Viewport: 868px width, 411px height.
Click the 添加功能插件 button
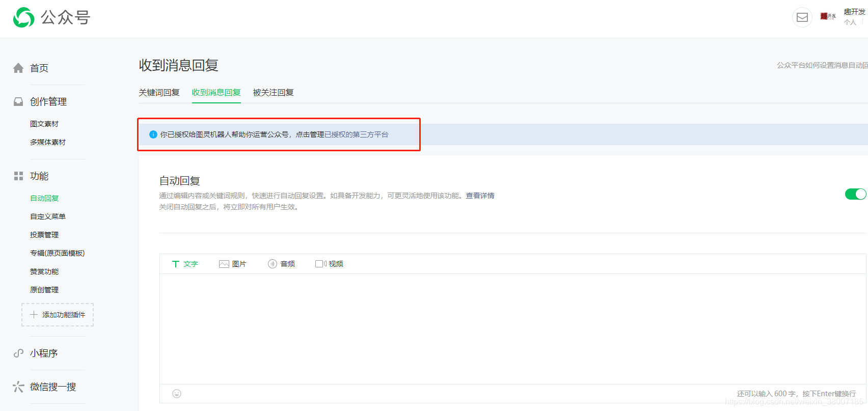[x=58, y=315]
